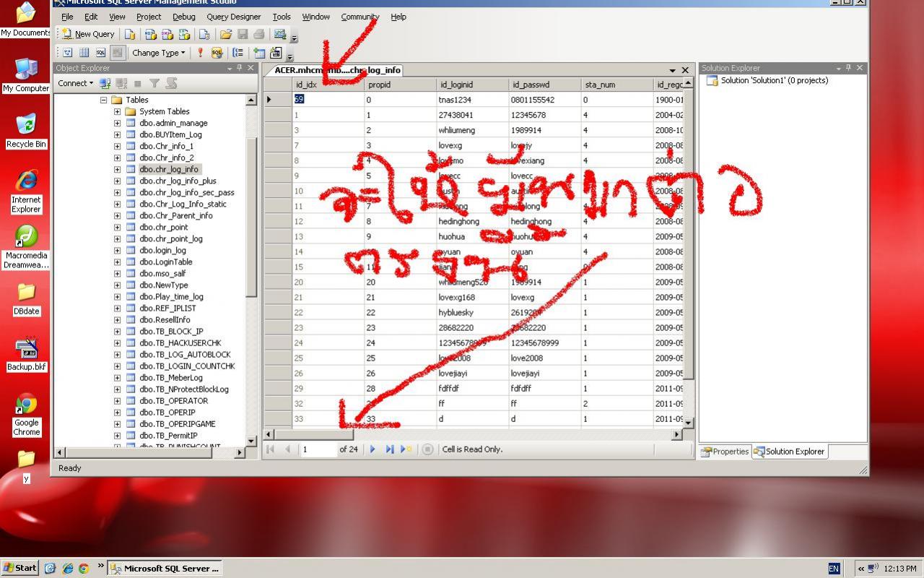Start an Analysis Services XMLA Query
The height and width of the screenshot is (578, 924).
click(184, 34)
